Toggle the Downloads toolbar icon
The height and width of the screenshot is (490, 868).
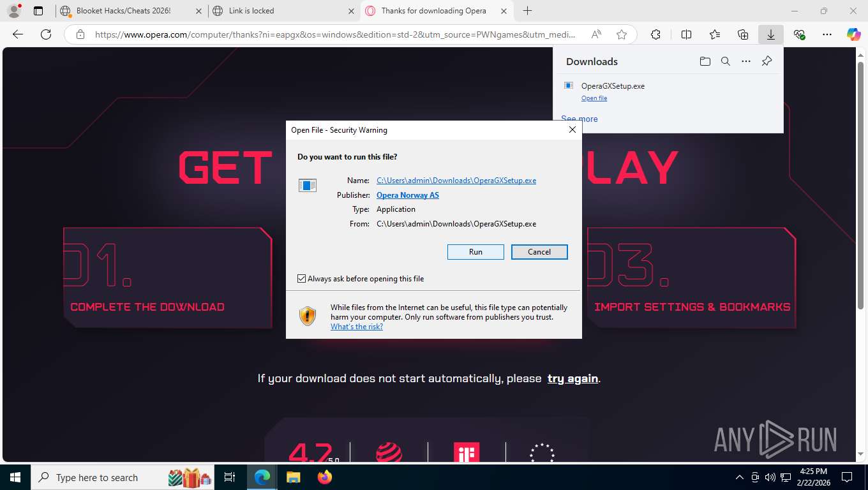[771, 34]
